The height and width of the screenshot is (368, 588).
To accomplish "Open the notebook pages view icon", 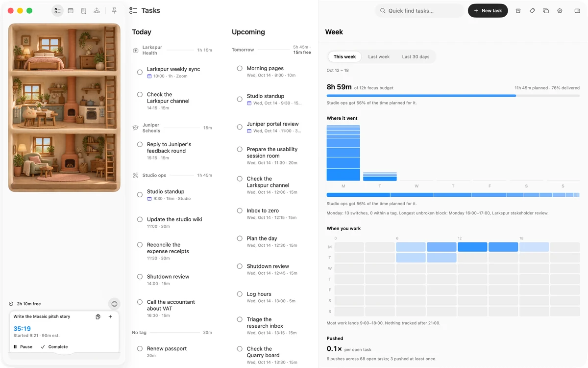I will click(84, 11).
